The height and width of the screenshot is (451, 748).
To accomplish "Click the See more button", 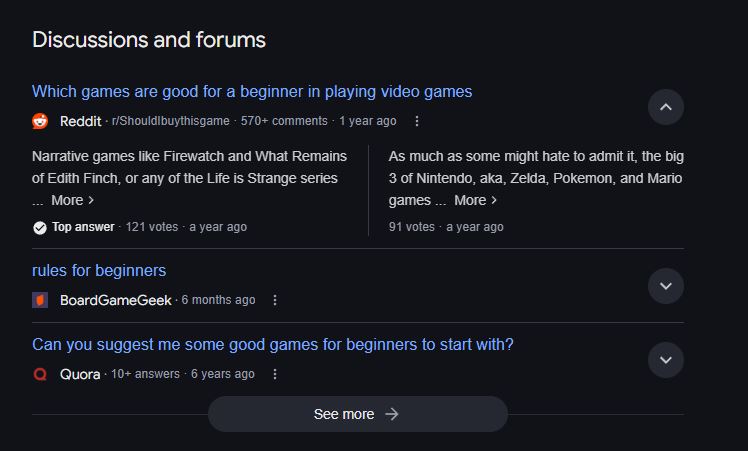I will pos(358,414).
